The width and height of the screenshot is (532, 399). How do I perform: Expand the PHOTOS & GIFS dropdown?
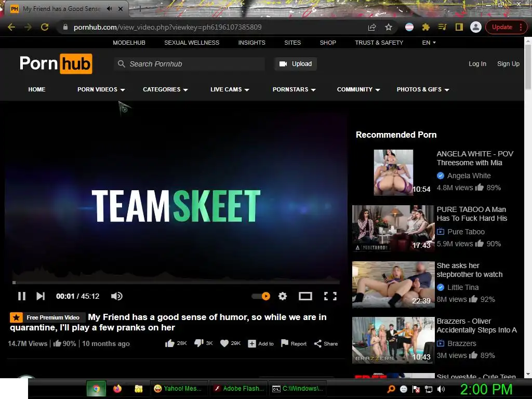(x=423, y=89)
